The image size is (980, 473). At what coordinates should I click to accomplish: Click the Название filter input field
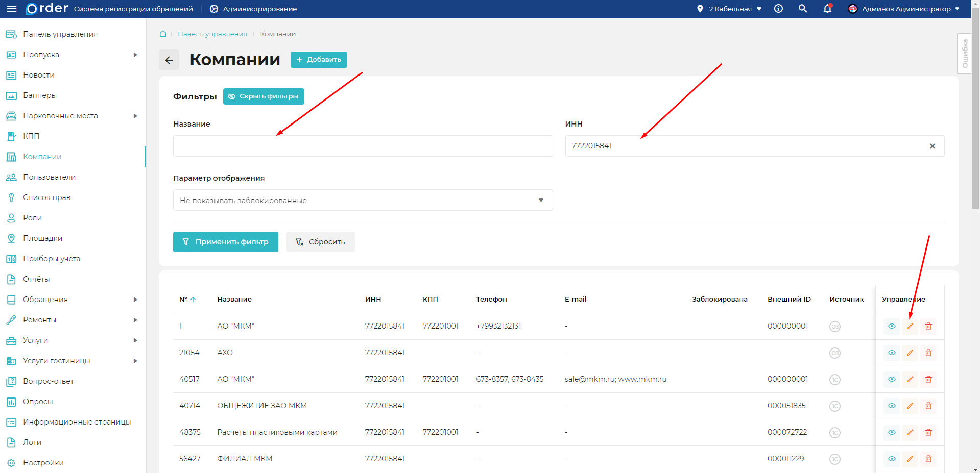363,146
